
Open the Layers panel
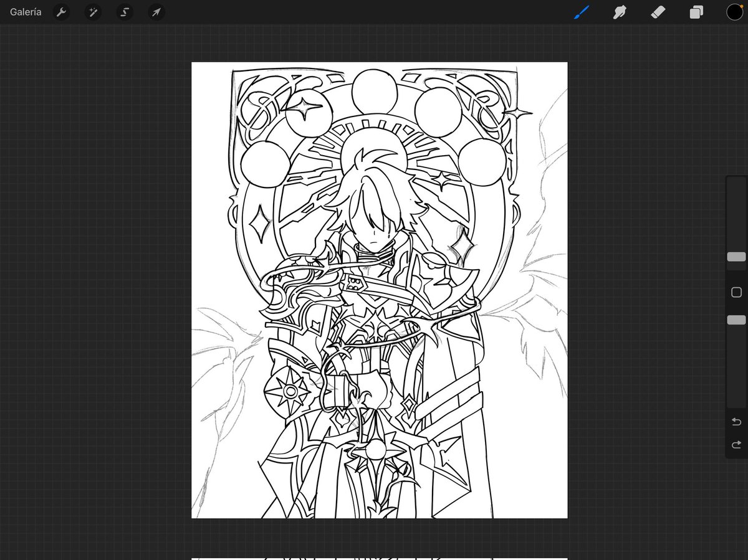pos(696,12)
